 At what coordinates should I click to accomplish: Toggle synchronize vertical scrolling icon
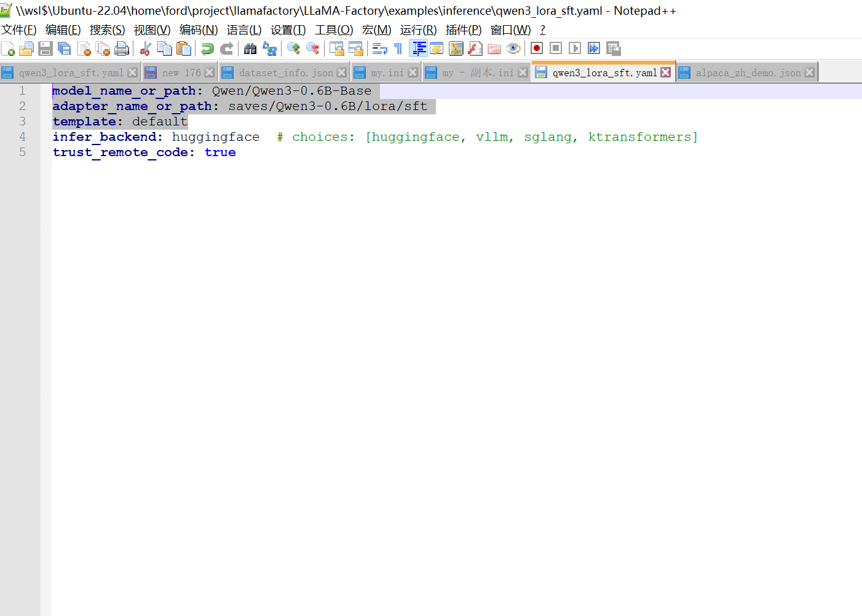coord(336,49)
